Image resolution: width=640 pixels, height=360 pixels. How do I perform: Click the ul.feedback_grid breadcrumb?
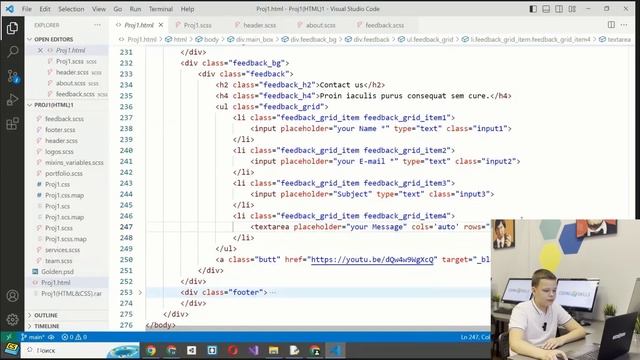pos(430,40)
